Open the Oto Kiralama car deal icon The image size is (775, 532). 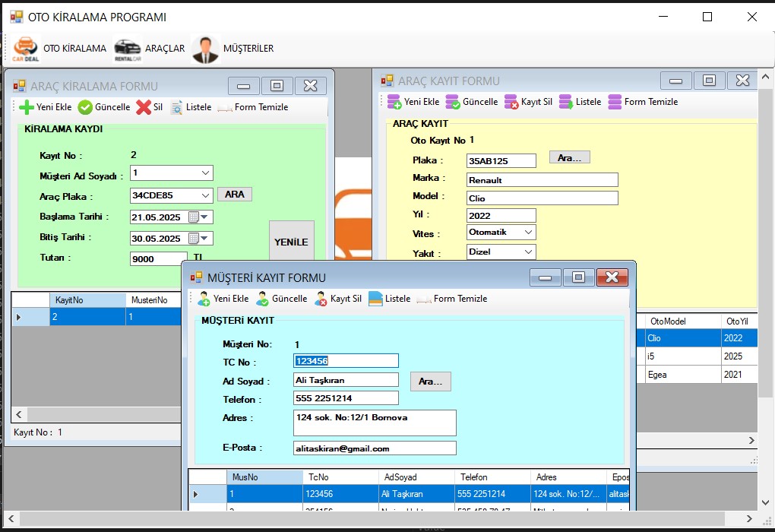[25, 49]
